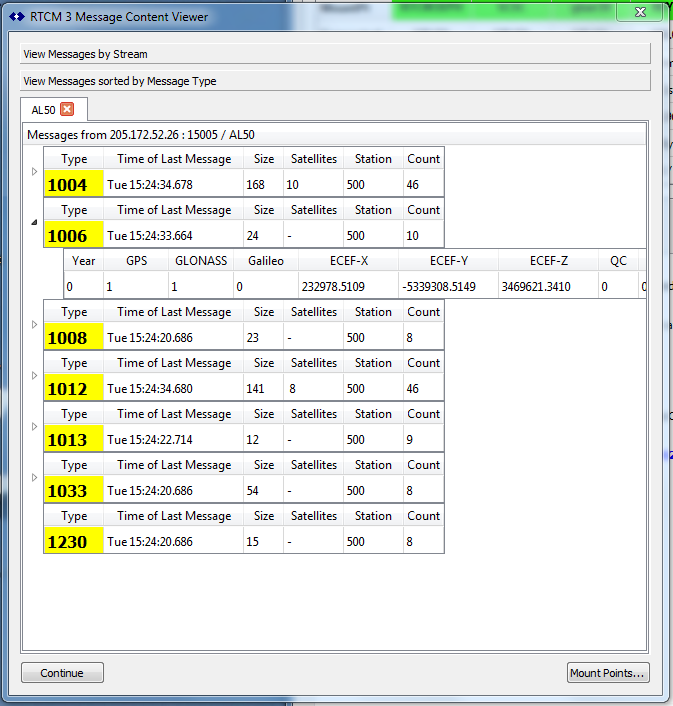Screen dimensions: 673x706
Task: Open the Mount Points dialog
Action: (x=608, y=673)
